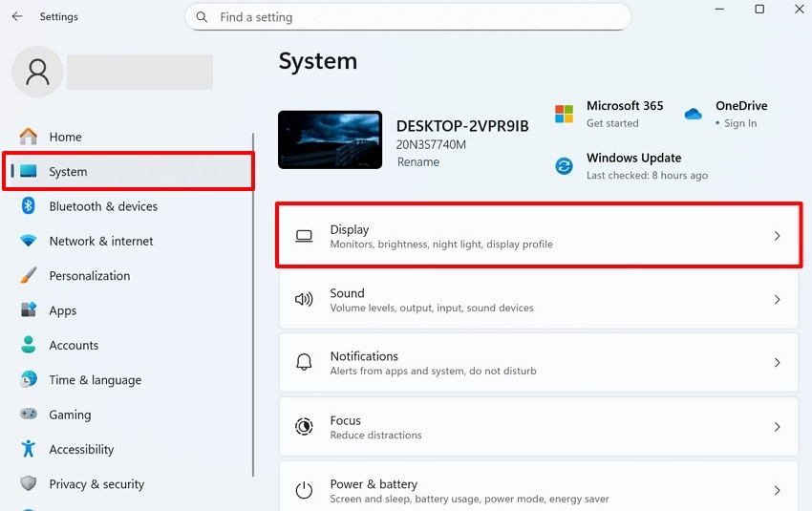The image size is (812, 511).
Task: Click the Gaming controller icon
Action: (x=29, y=415)
